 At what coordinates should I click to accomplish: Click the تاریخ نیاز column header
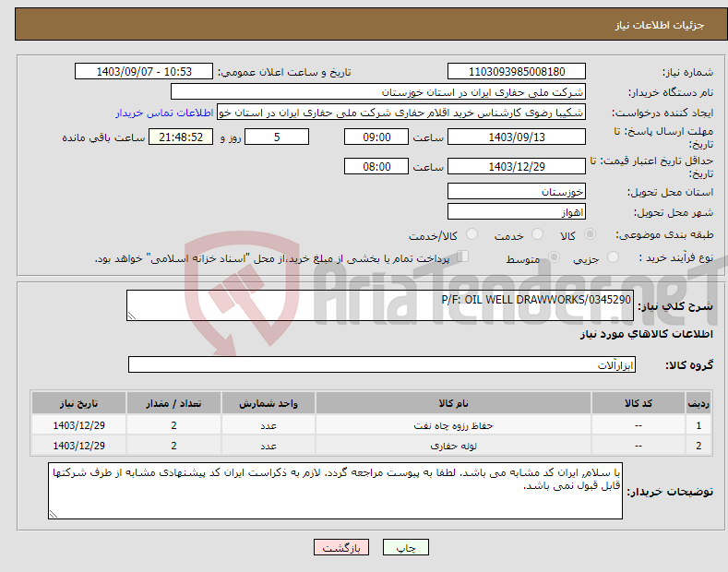click(79, 403)
